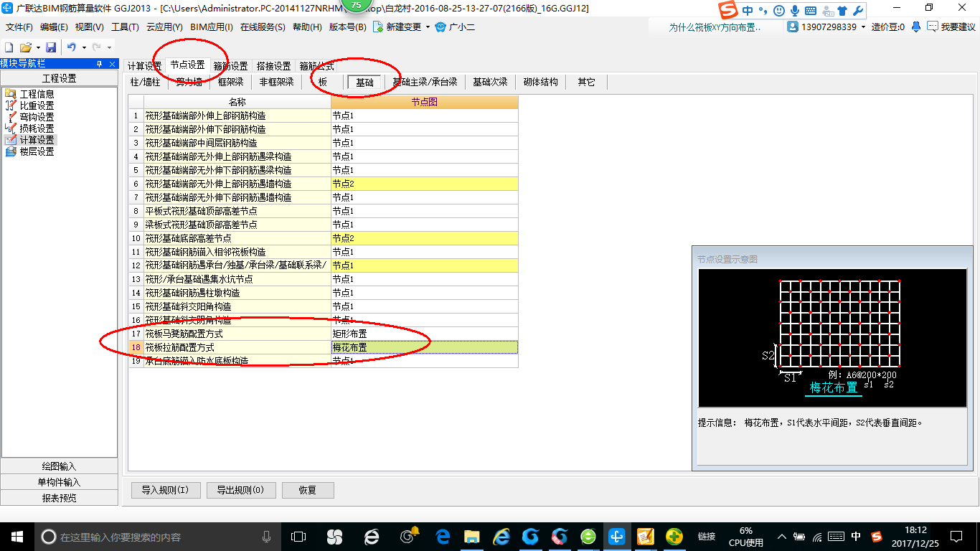Open 工具(T) menu
Screen dimensions: 980x551
coord(125,27)
